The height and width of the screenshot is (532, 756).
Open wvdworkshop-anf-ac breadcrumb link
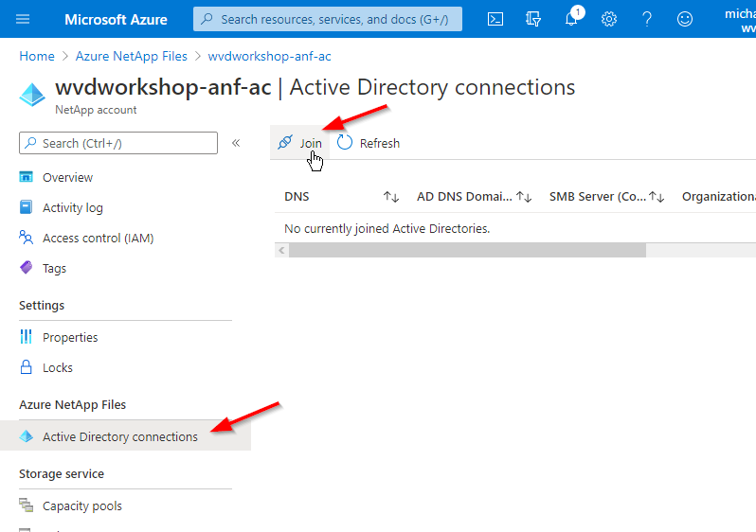click(x=269, y=57)
